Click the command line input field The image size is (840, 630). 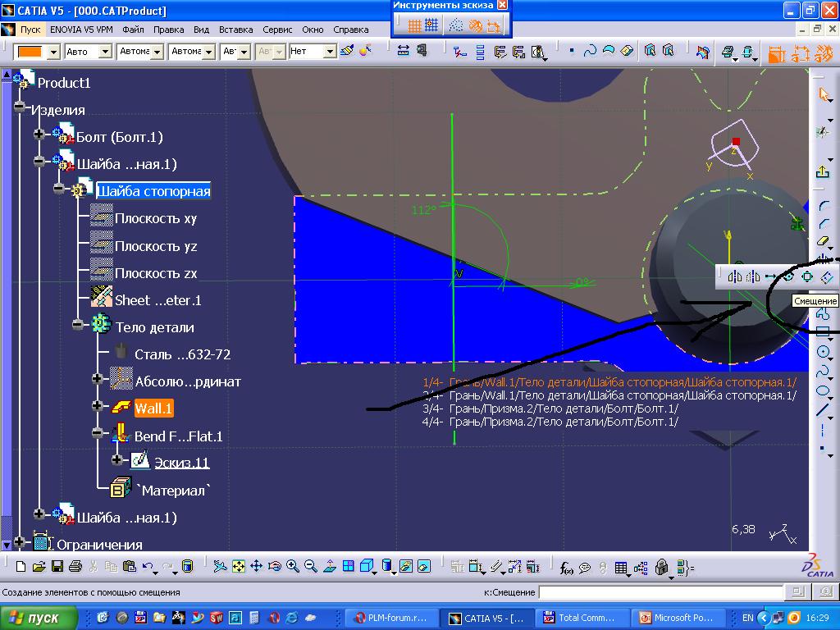(660, 592)
